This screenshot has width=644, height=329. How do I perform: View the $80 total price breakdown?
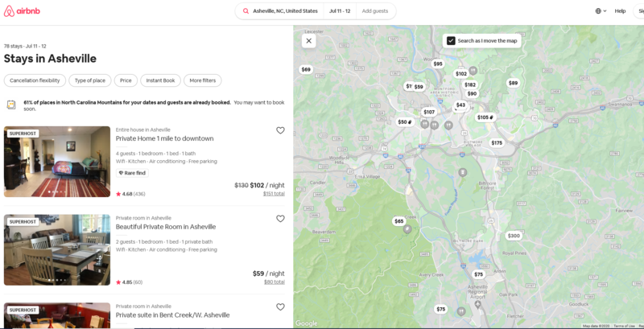pos(275,282)
